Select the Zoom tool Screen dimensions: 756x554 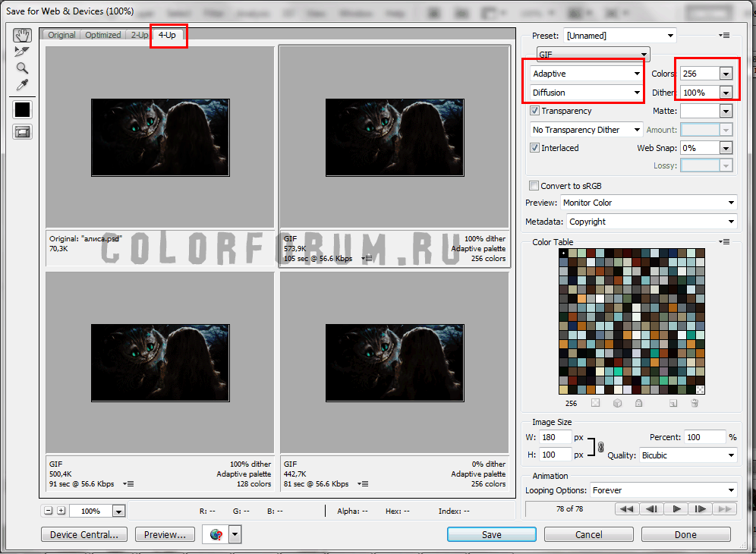tap(22, 68)
